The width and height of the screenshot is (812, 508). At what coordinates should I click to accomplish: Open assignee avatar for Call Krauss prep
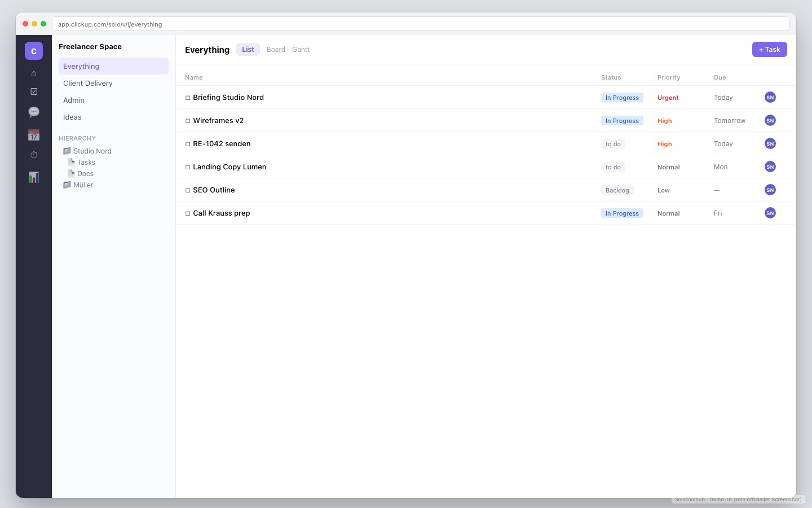coord(770,213)
